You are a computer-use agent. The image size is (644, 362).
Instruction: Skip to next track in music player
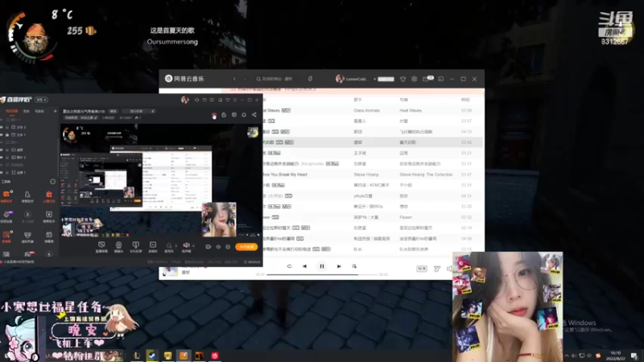click(339, 266)
